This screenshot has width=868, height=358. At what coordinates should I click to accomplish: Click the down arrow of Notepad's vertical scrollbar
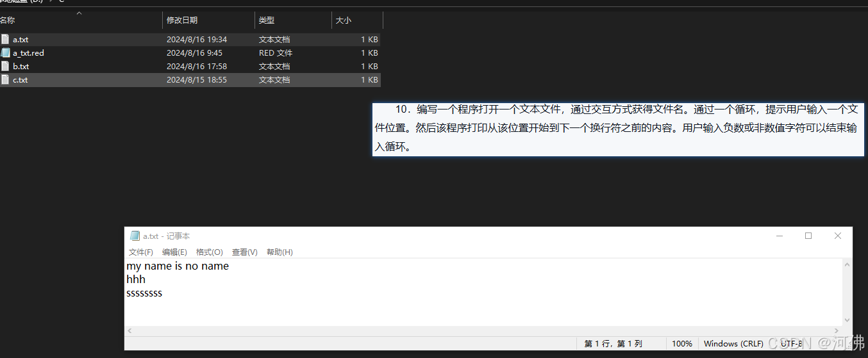(x=847, y=320)
